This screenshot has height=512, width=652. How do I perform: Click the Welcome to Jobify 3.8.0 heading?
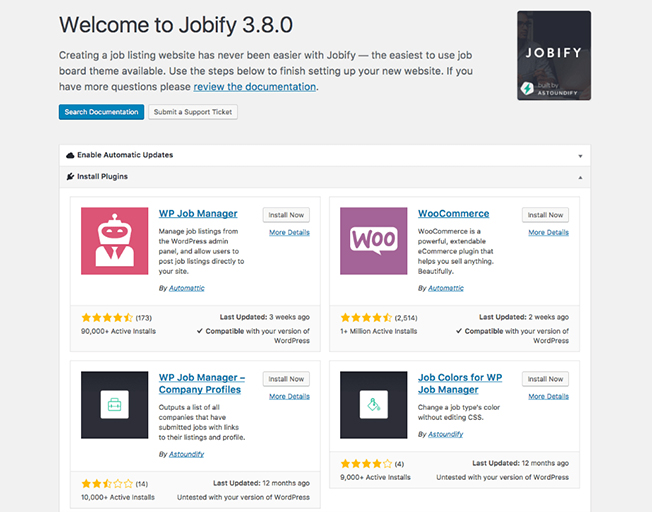pos(176,25)
